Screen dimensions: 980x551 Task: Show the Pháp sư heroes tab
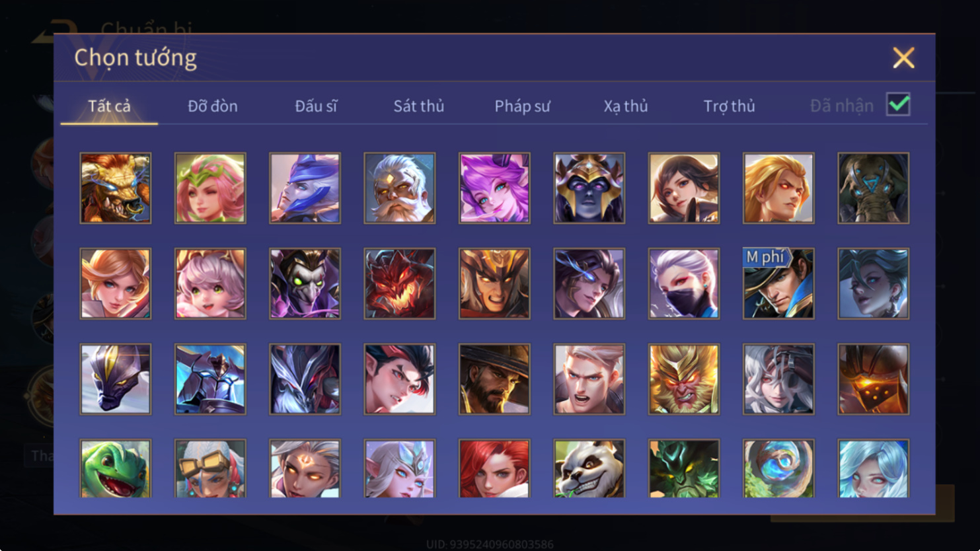[522, 106]
